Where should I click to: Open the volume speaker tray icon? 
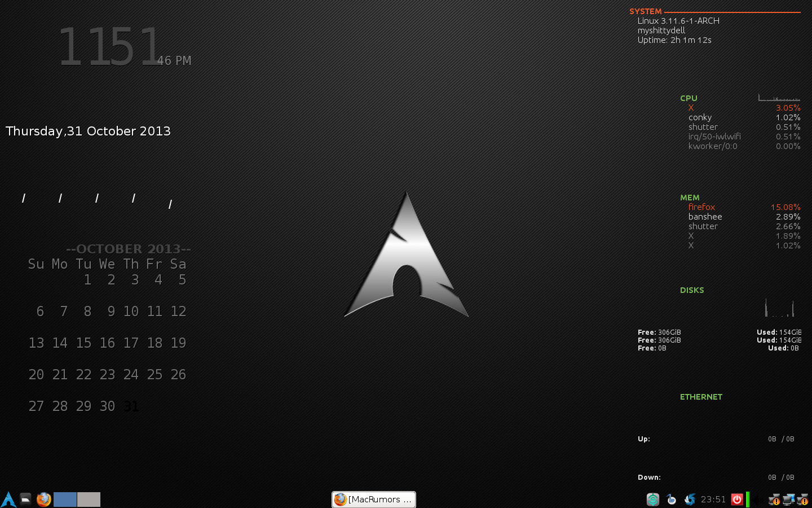pos(758,500)
